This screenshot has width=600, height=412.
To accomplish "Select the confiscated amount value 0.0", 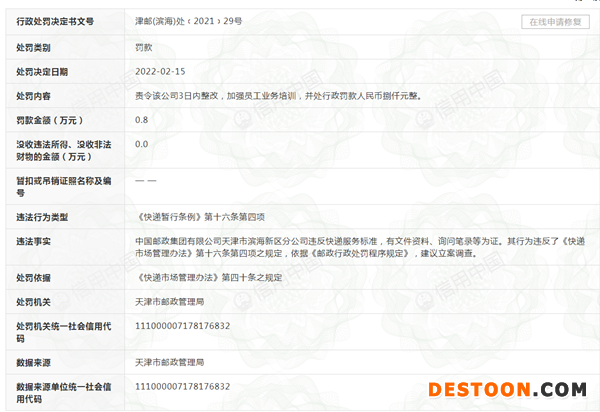I will [141, 145].
